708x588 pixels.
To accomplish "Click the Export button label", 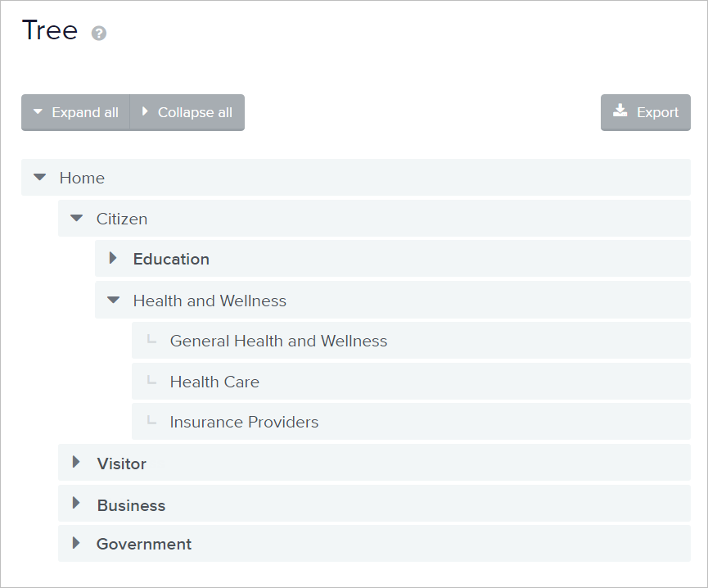I will pyautogui.click(x=657, y=112).
